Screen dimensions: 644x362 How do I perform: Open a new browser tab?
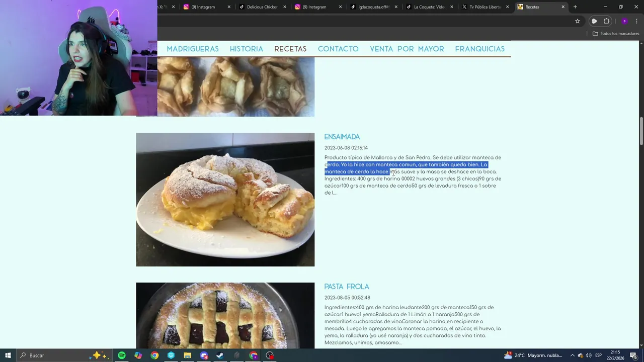(575, 7)
